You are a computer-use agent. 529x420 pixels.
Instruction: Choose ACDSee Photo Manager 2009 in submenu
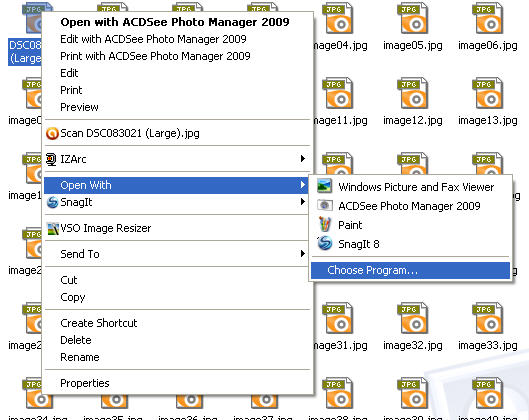(409, 206)
